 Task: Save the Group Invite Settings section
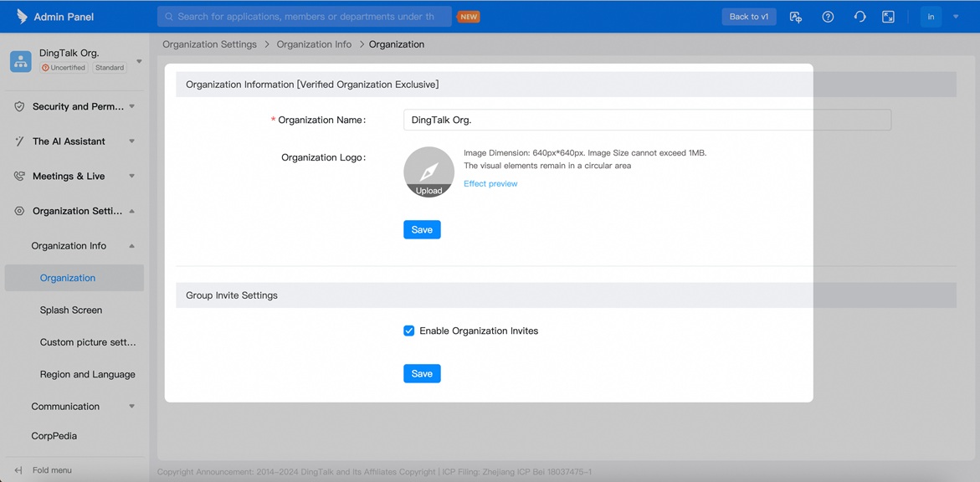(x=422, y=373)
